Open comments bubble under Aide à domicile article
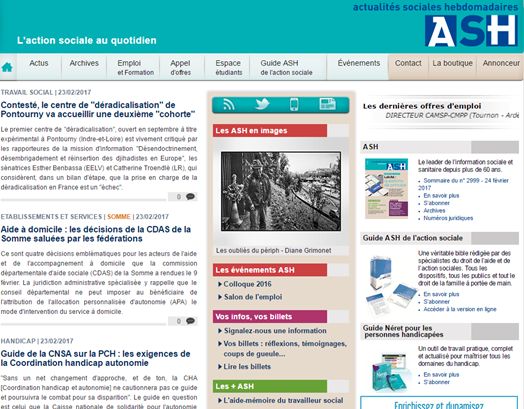524x409 pixels. click(x=190, y=321)
